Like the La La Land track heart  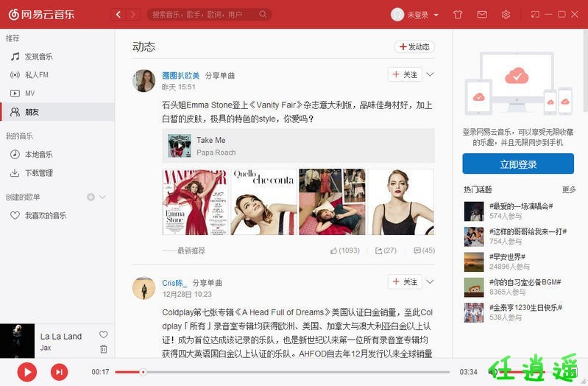104,334
